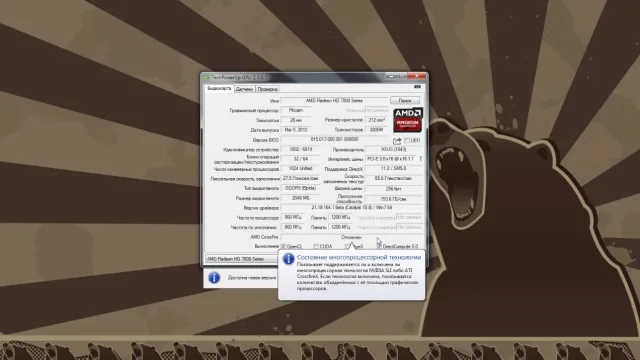Click the AMD Radeon Graphics logo
Screen dimensions: 640x360
tap(407, 120)
